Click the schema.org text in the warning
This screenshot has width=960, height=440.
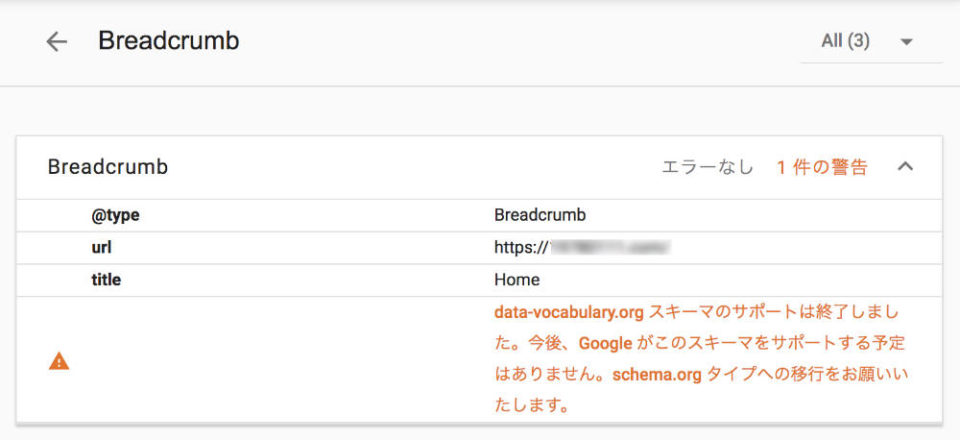[657, 375]
